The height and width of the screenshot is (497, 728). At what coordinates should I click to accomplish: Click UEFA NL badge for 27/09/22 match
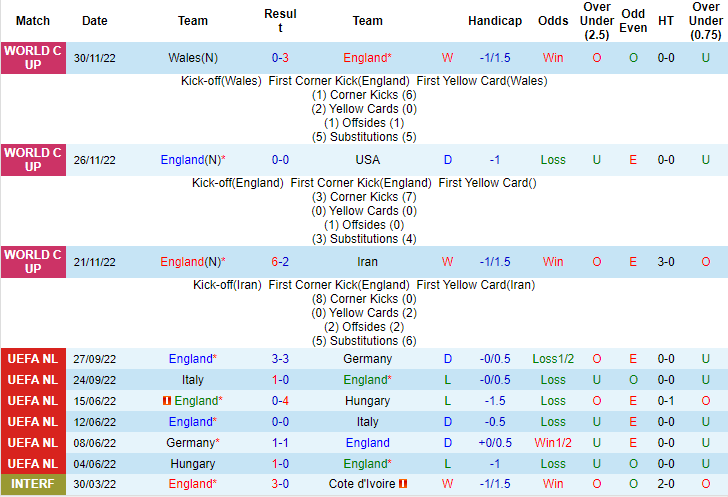[x=33, y=359]
